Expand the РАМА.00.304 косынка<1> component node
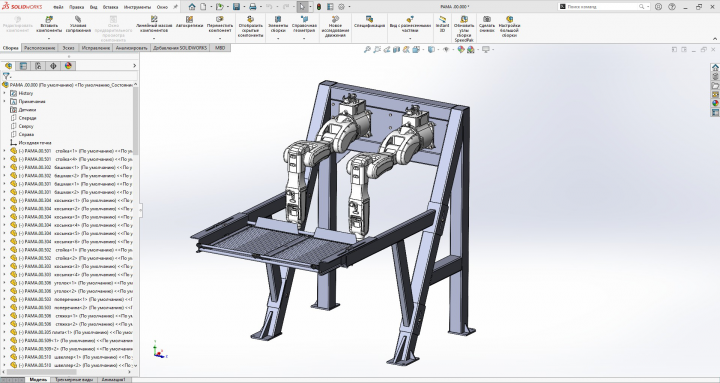The width and height of the screenshot is (720, 383). [x=5, y=200]
